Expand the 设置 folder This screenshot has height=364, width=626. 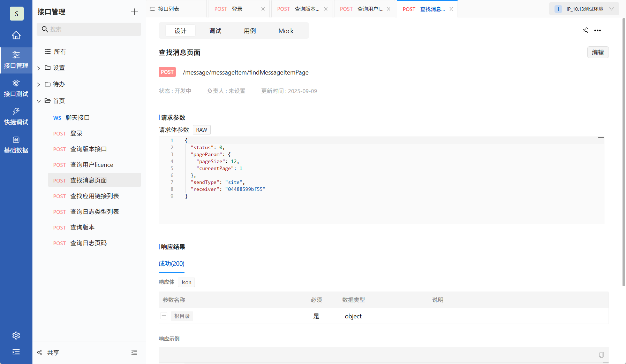39,68
